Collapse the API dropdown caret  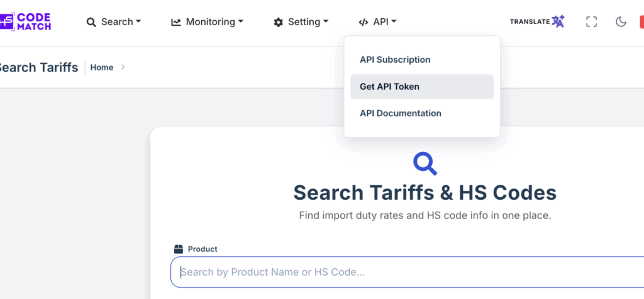coord(394,22)
